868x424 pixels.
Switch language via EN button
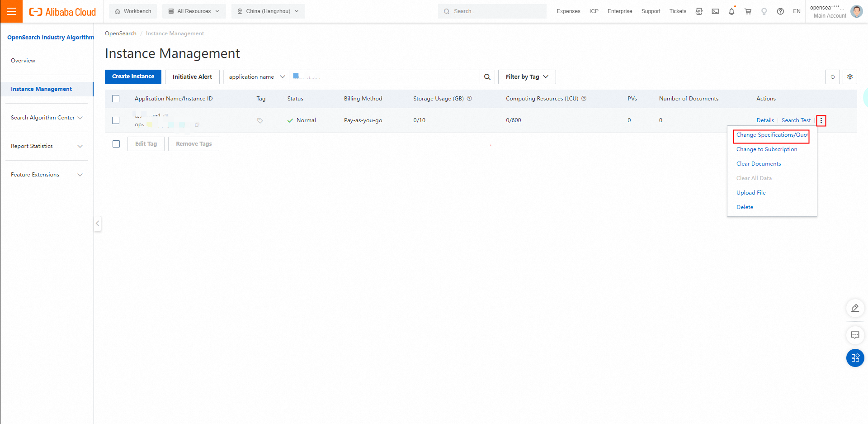pos(797,11)
